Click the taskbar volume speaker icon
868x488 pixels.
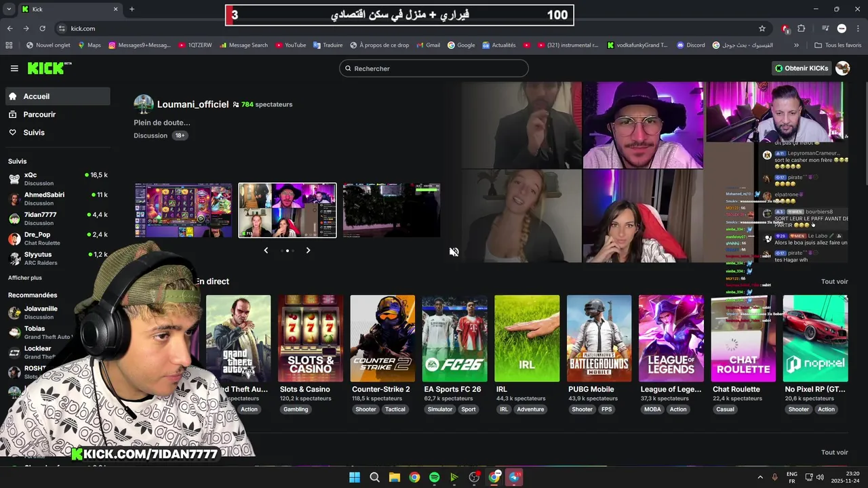[x=820, y=477]
